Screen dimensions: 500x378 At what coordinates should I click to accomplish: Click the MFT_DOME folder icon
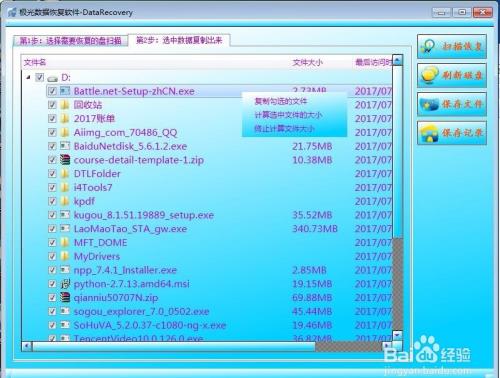click(x=65, y=242)
